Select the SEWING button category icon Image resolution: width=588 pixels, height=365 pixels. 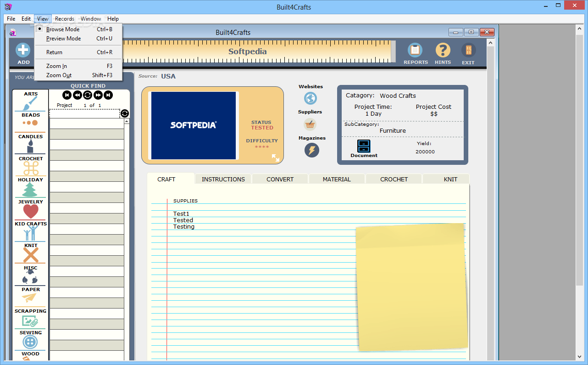tap(30, 342)
